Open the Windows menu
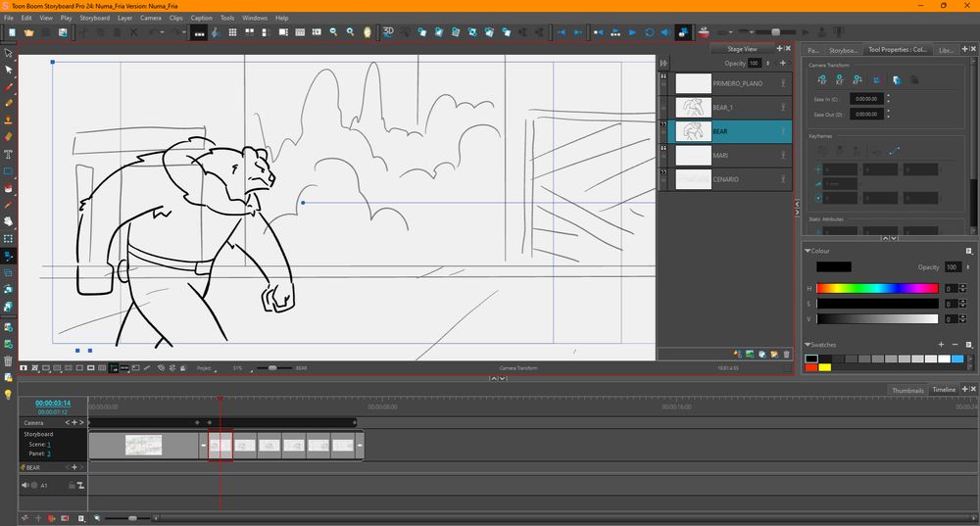Screen dimensions: 980x526 [255, 18]
